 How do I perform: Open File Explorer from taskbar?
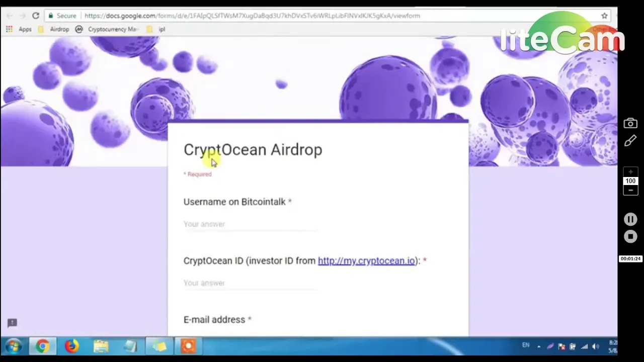[101, 346]
